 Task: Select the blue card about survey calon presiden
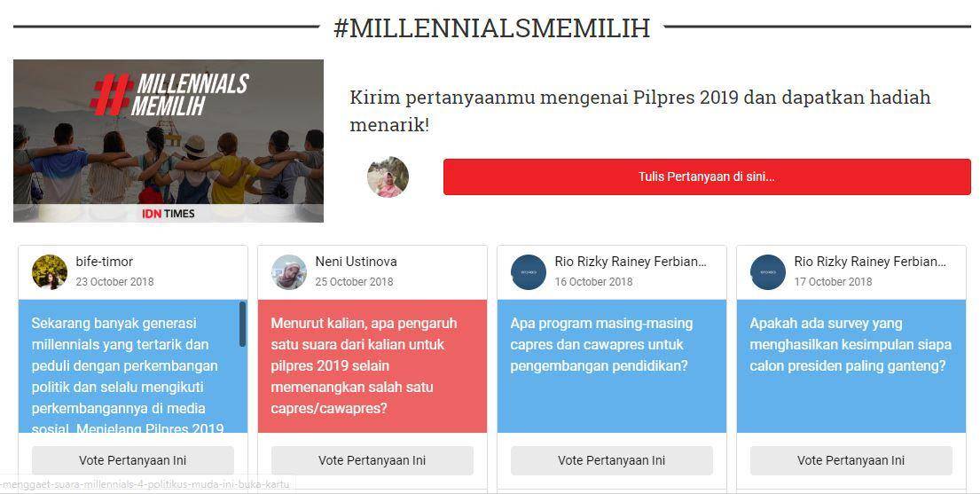(x=851, y=365)
